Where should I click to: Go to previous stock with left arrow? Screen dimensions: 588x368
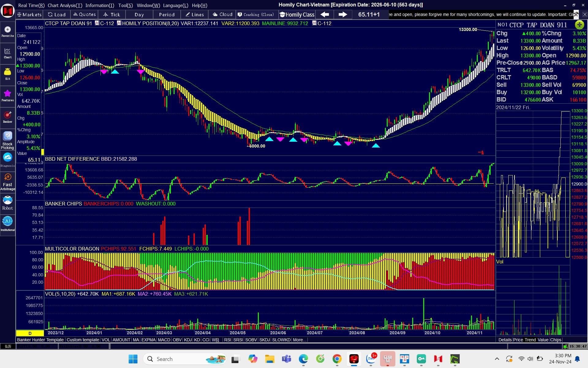[325, 14]
